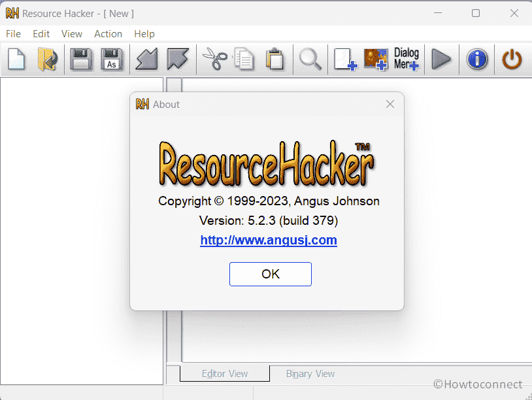
Task: Click the blue Info icon
Action: (476, 59)
